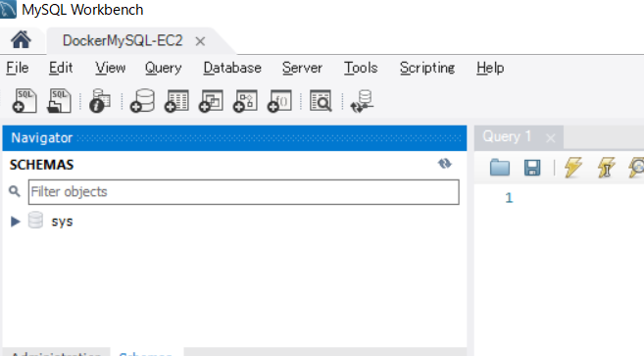Select the sys schema label

pos(62,222)
